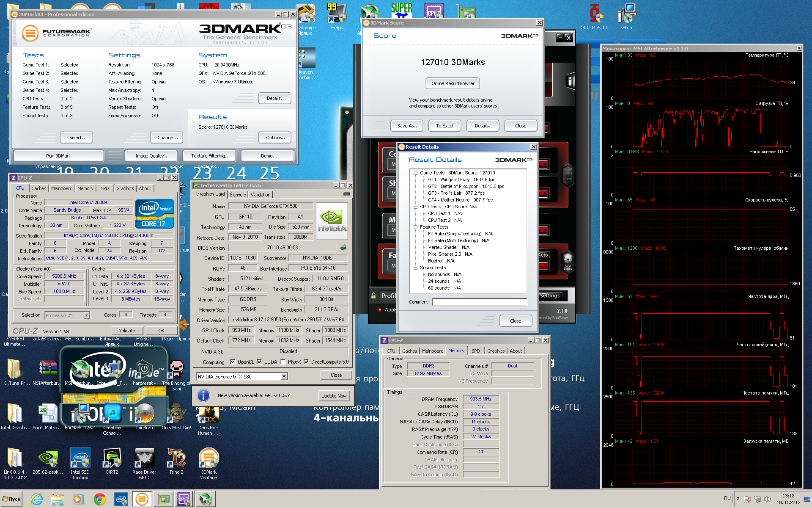Viewport: 812px width, 508px height.
Task: Open the Intel SSD Toolbox shortcut
Action: tap(80, 464)
